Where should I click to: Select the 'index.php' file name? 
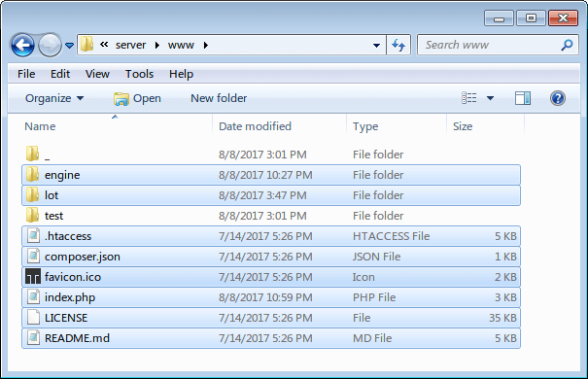pyautogui.click(x=70, y=297)
